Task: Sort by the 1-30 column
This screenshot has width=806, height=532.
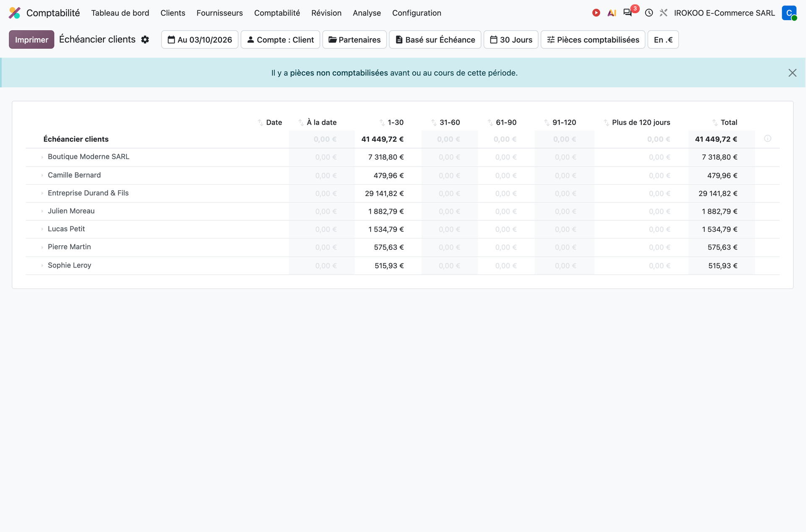Action: click(382, 123)
